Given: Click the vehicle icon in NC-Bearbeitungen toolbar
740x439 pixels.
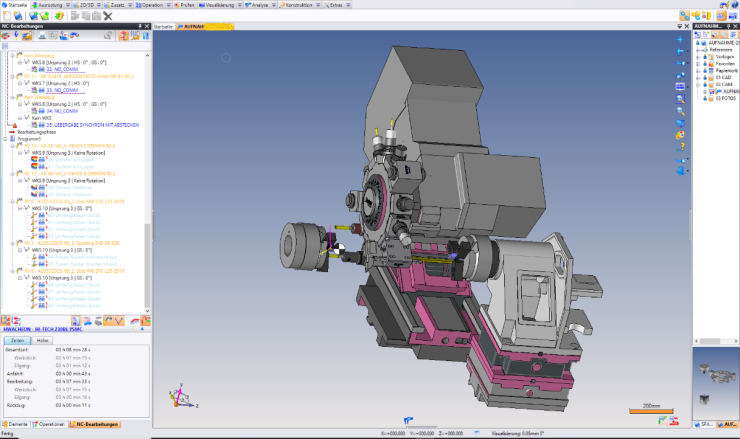Looking at the screenshot, I should point(75,36).
